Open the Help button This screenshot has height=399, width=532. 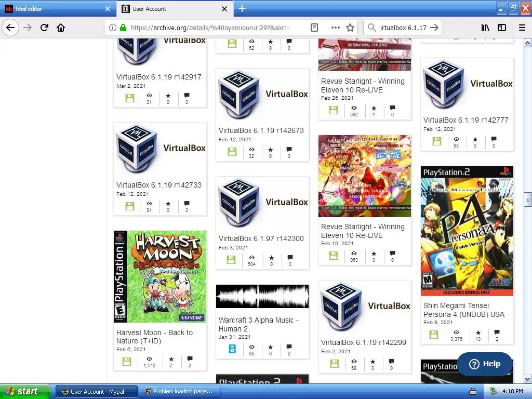point(485,364)
